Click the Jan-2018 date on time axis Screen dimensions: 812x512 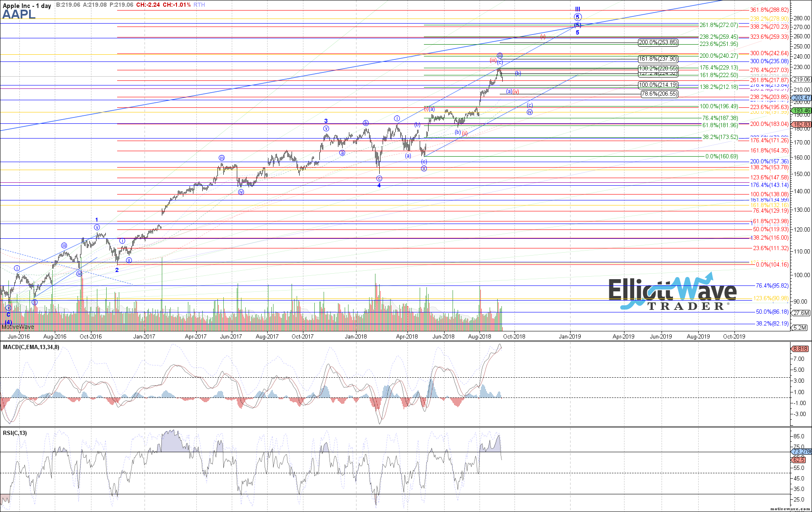point(356,336)
